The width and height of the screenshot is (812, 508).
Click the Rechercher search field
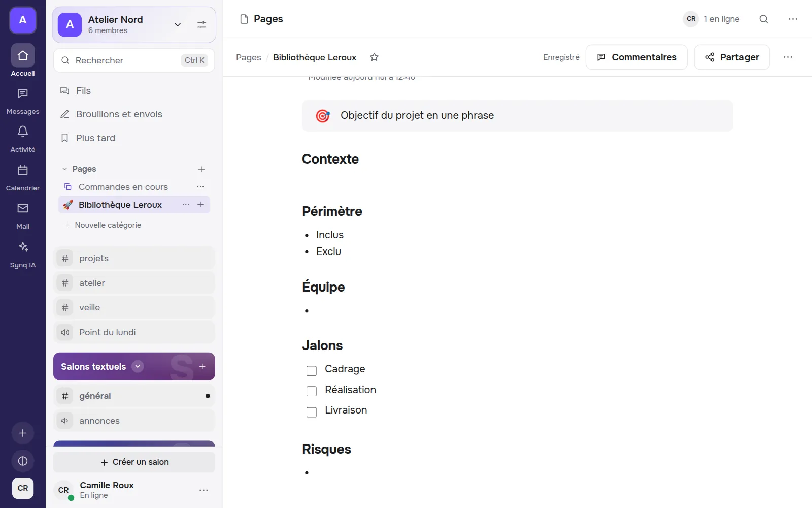[134, 60]
